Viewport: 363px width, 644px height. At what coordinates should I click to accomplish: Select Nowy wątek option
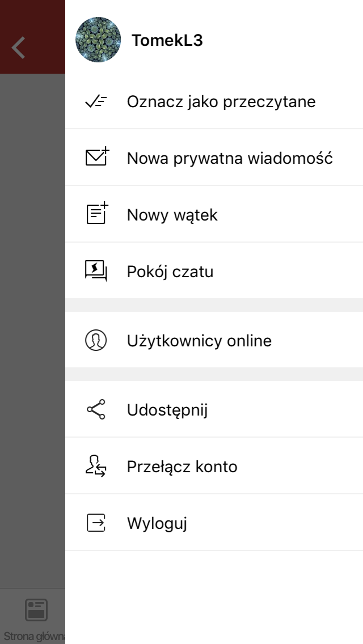(x=172, y=215)
